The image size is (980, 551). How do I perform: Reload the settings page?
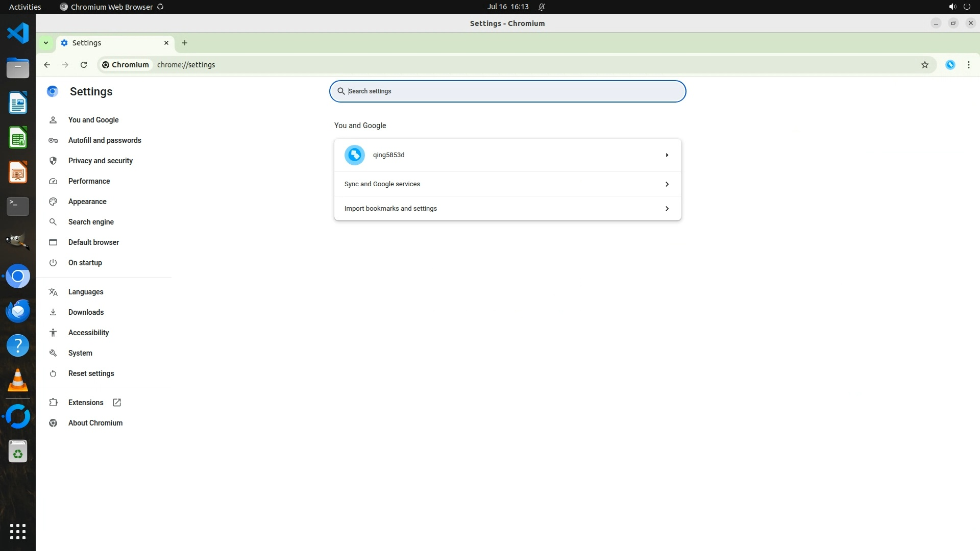[84, 65]
